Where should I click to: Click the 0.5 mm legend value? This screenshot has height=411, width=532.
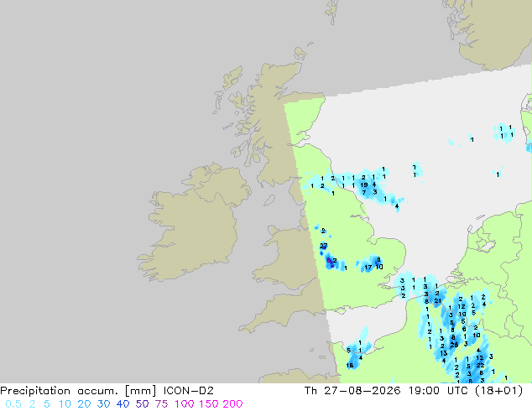pyautogui.click(x=13, y=404)
